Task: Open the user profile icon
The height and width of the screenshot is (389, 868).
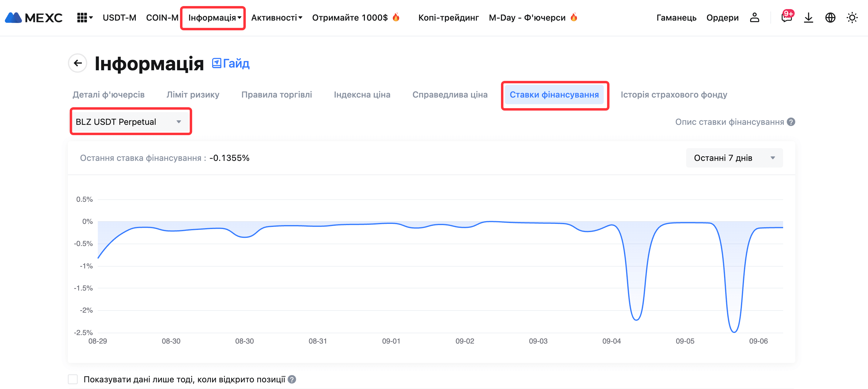Action: click(x=754, y=18)
